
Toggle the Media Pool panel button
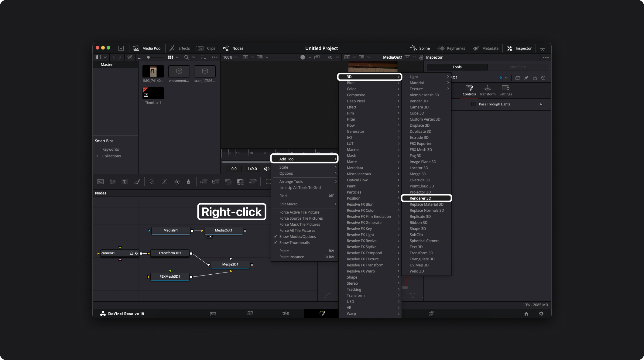147,48
